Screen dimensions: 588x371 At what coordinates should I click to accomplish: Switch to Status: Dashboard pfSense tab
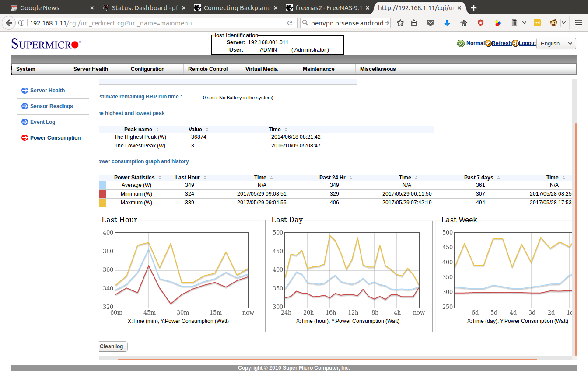tap(143, 8)
